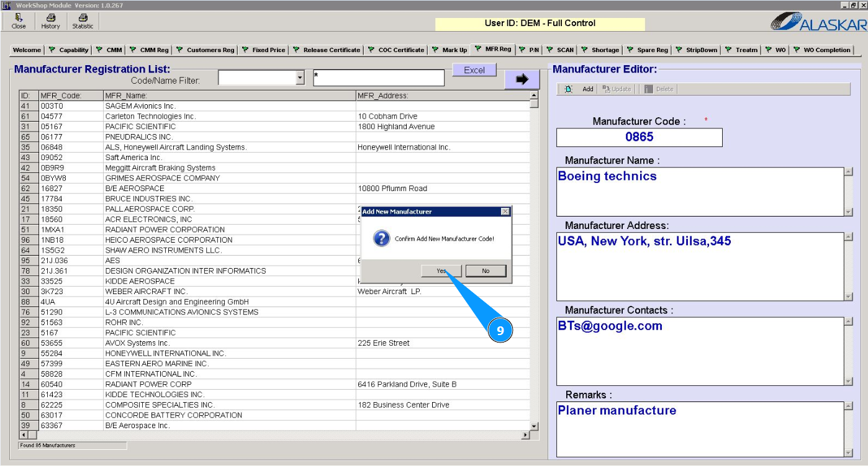Export the list with the Excel button

474,70
